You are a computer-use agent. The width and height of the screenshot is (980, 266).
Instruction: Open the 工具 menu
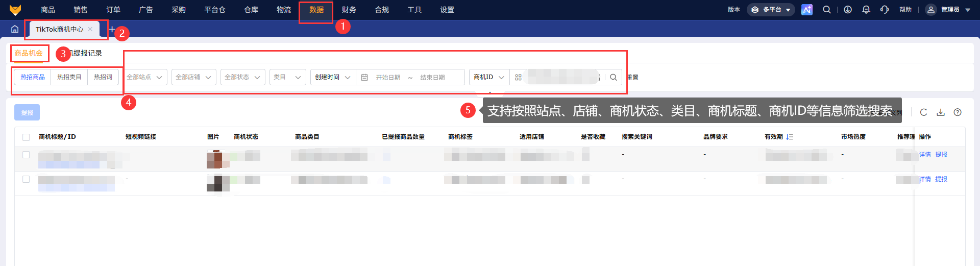(x=414, y=10)
